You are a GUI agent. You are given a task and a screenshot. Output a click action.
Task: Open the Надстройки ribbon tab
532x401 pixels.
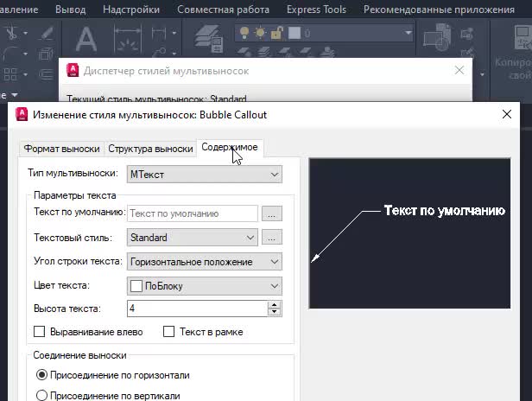pos(131,10)
